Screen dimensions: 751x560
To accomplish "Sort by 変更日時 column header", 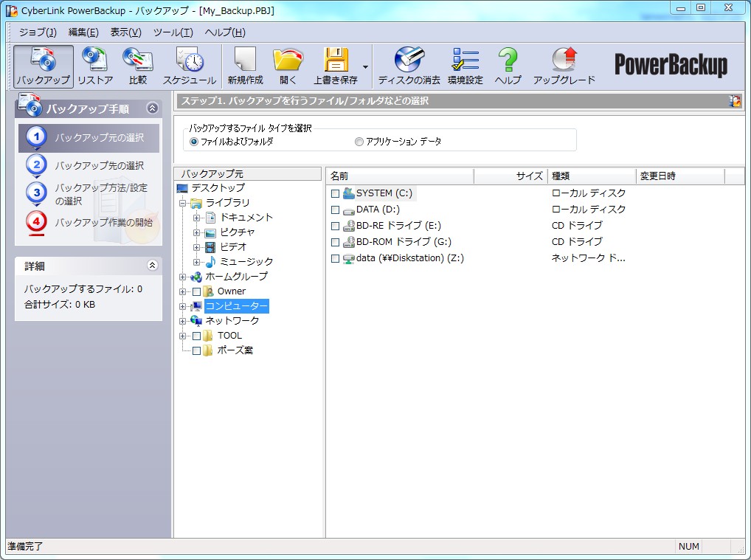I will [681, 176].
